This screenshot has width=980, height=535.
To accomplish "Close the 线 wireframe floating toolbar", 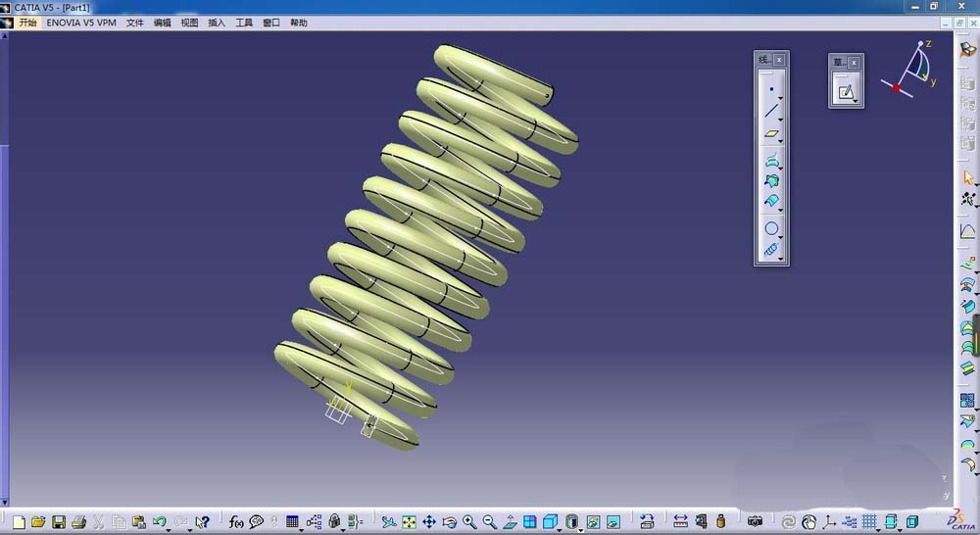I will [x=779, y=60].
